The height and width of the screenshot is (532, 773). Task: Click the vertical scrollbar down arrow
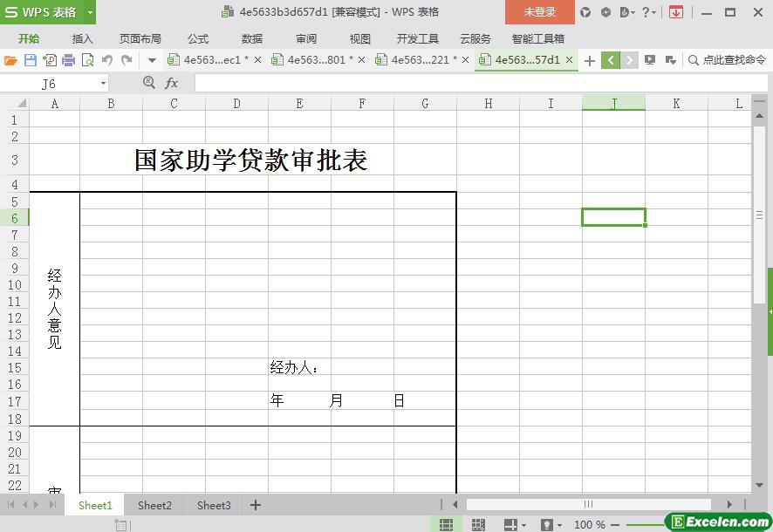pyautogui.click(x=759, y=485)
